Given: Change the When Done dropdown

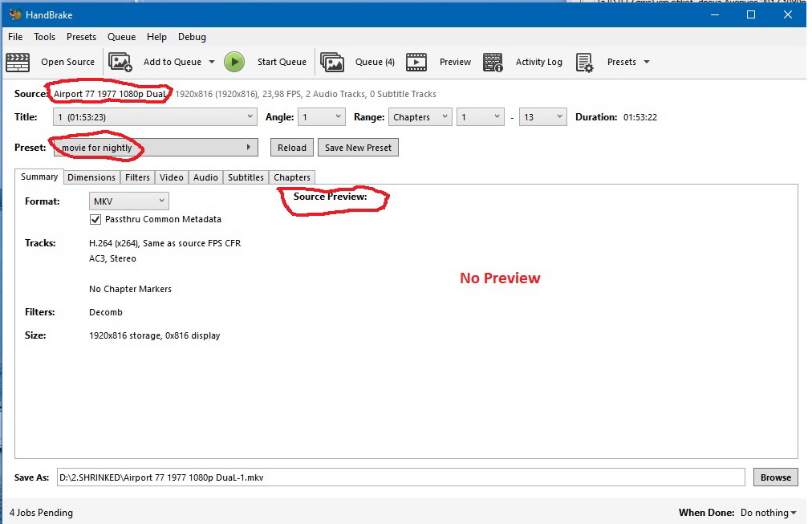Looking at the screenshot, I should click(x=767, y=512).
